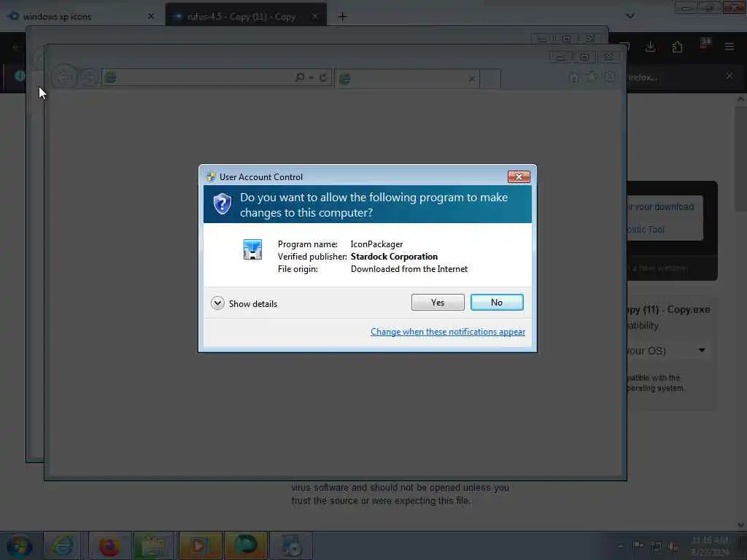Screen dimensions: 747x560
Task: Close the Internet Explorer tab
Action: coord(472,79)
